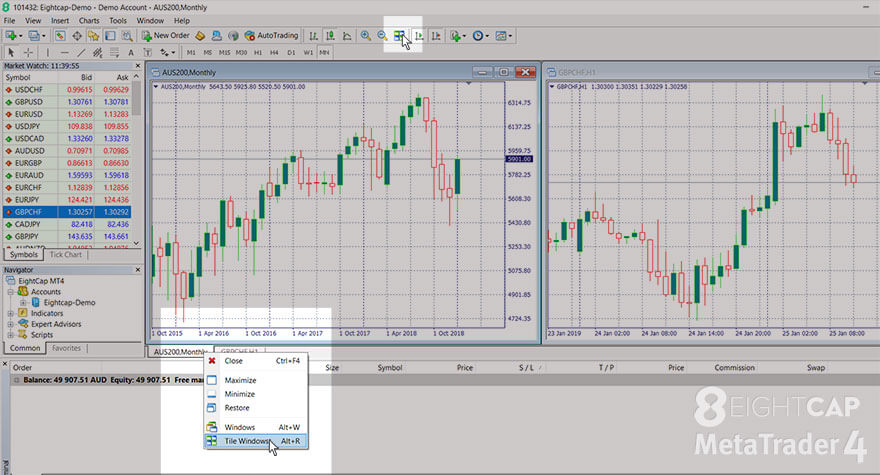Viewport: 880px width, 475px height.
Task: Close the Market Watch panel
Action: pyautogui.click(x=138, y=66)
